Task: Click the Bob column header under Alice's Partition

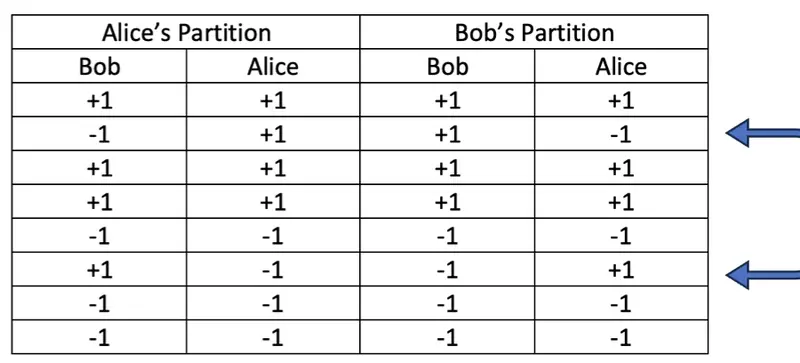Action: click(99, 66)
